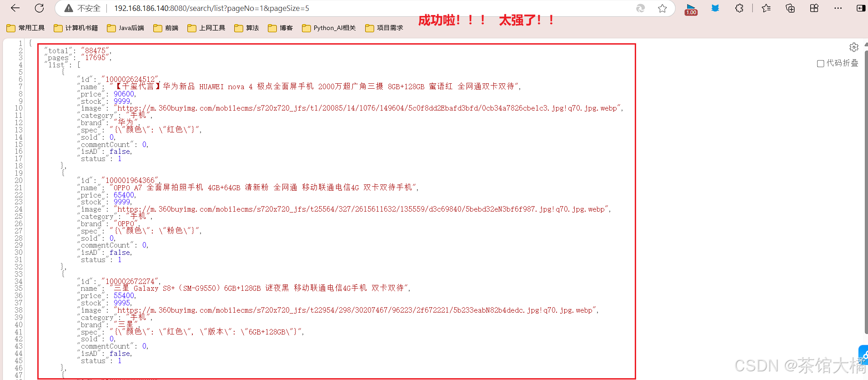This screenshot has width=868, height=380.
Task: Open the Favorites list icon
Action: coord(766,8)
